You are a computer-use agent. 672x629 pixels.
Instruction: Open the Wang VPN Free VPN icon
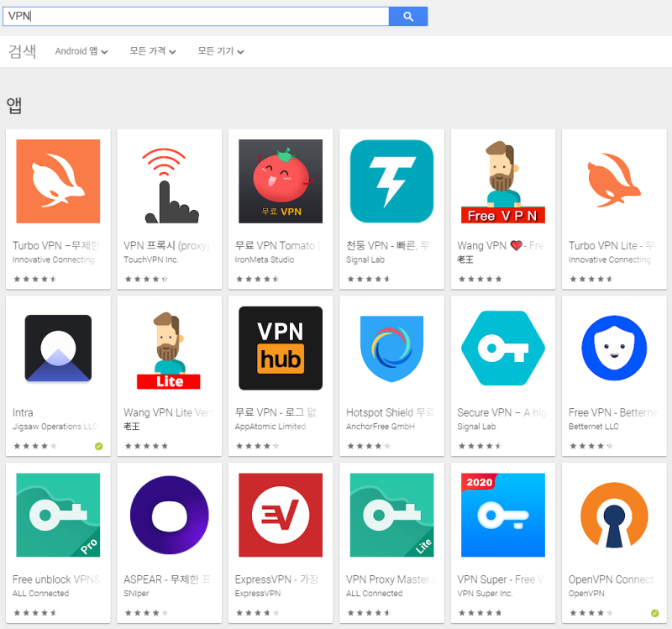(x=503, y=181)
